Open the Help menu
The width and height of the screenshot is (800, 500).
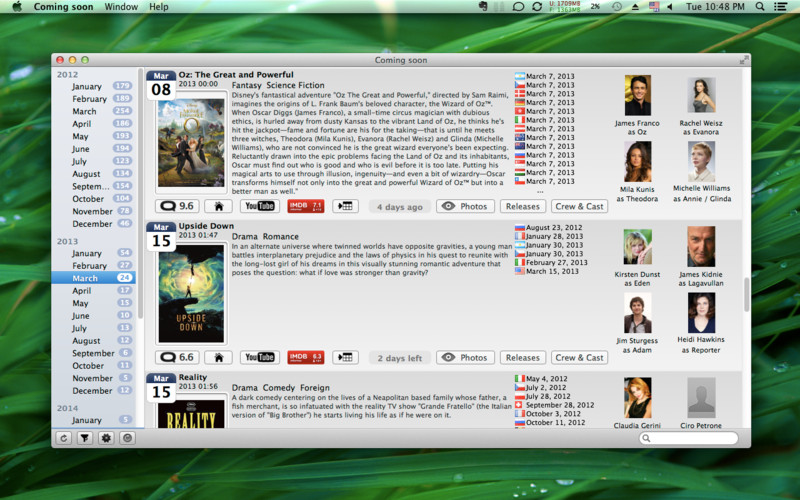coord(159,7)
